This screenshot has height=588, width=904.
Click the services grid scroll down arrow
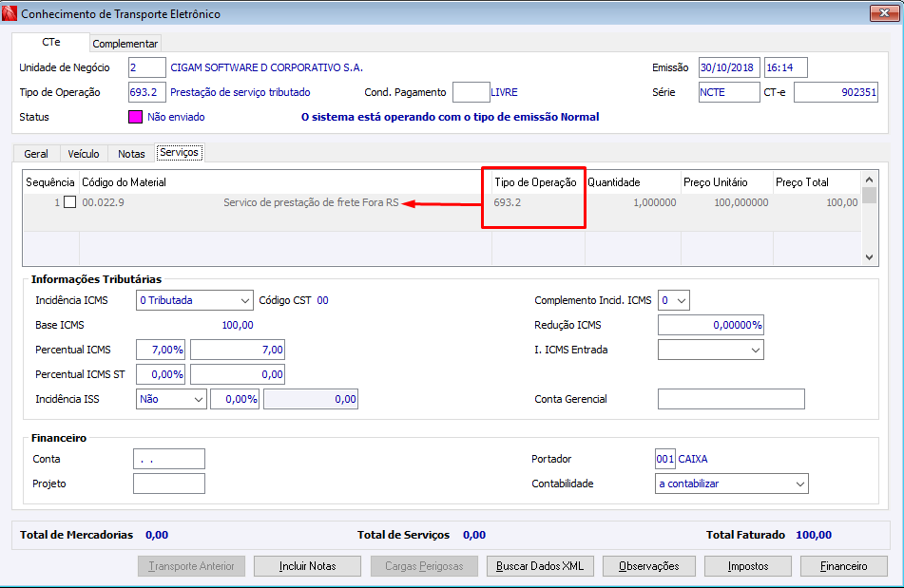click(870, 257)
